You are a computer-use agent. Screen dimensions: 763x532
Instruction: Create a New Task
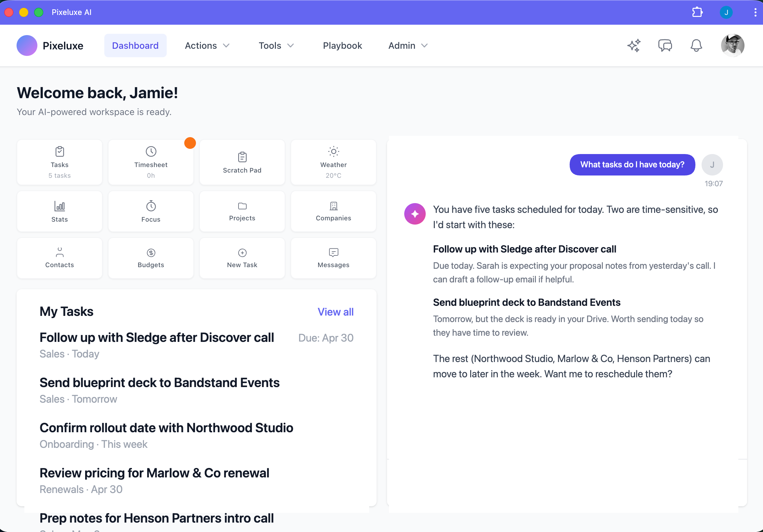click(242, 258)
